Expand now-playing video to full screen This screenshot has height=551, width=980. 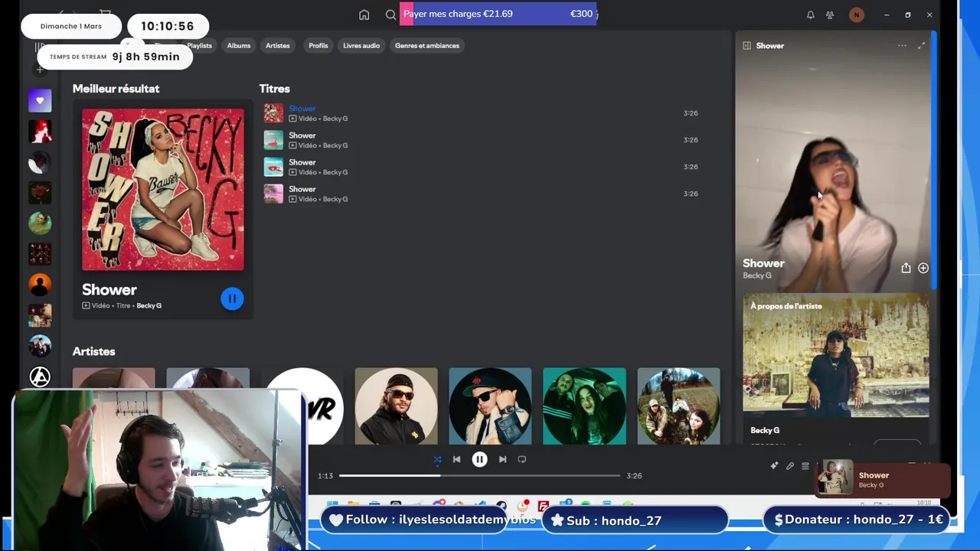(x=921, y=46)
